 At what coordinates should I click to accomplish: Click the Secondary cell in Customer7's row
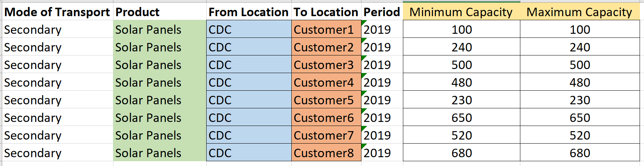coord(58,135)
